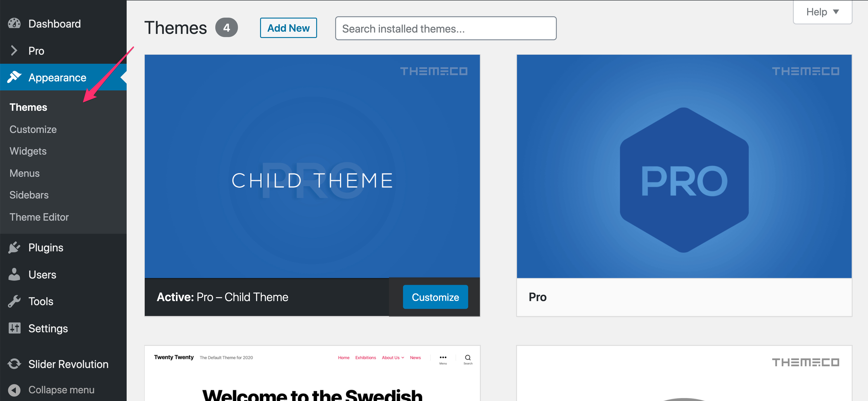868x401 pixels.
Task: Click the Settings sliders icon
Action: [x=14, y=328]
